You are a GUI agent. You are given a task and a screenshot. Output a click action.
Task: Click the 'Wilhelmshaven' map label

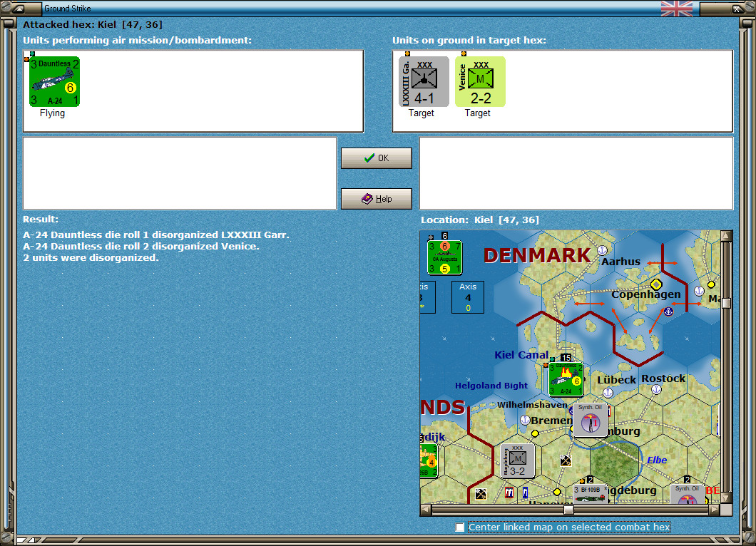(532, 405)
